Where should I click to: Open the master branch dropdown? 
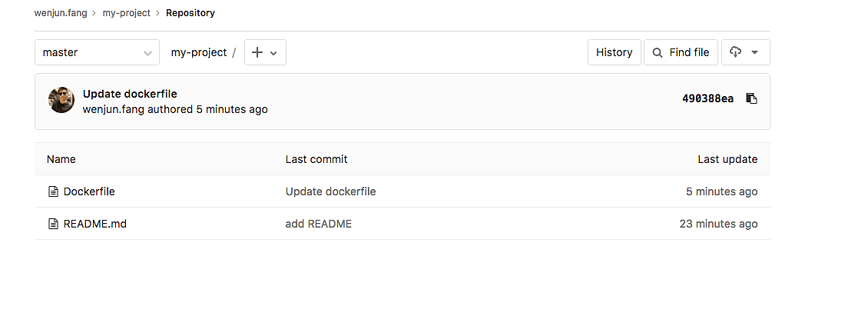pyautogui.click(x=97, y=52)
